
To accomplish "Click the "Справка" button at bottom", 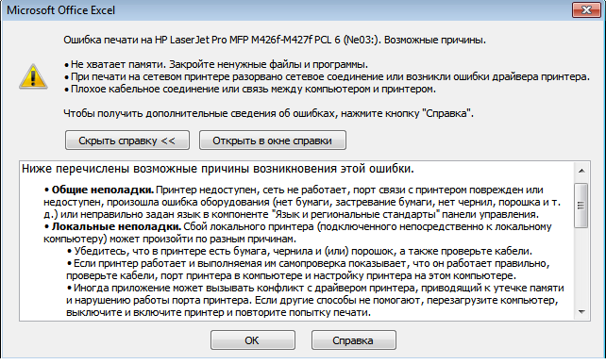I will (x=354, y=340).
